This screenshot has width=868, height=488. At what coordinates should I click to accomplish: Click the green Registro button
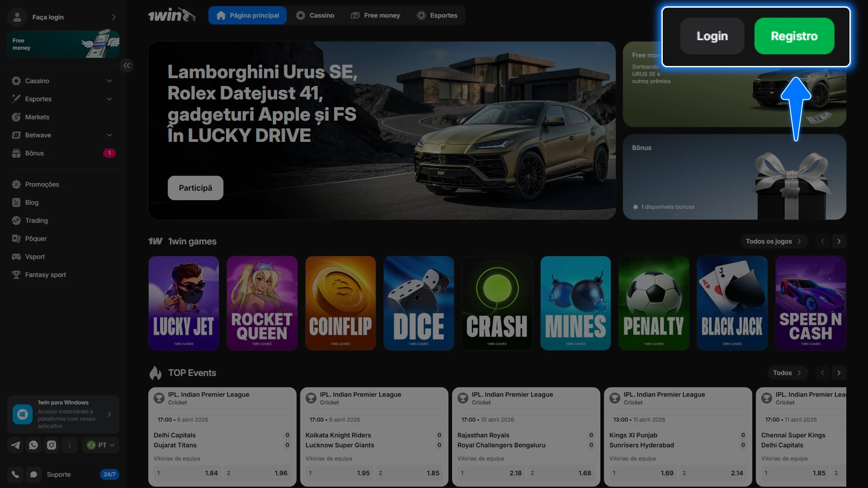(x=794, y=36)
